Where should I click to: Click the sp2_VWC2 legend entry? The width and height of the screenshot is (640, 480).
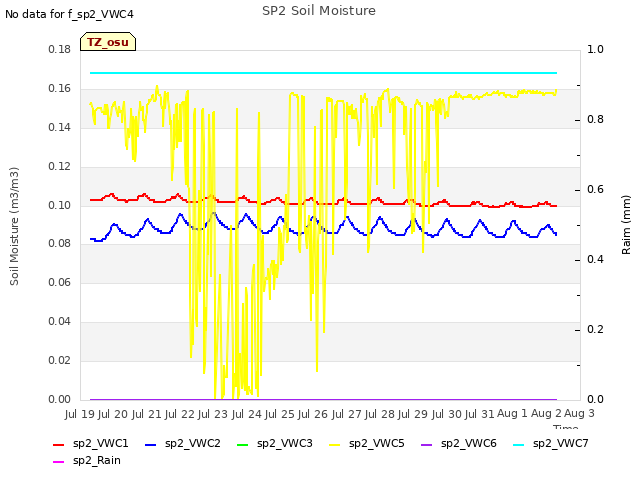click(x=182, y=443)
